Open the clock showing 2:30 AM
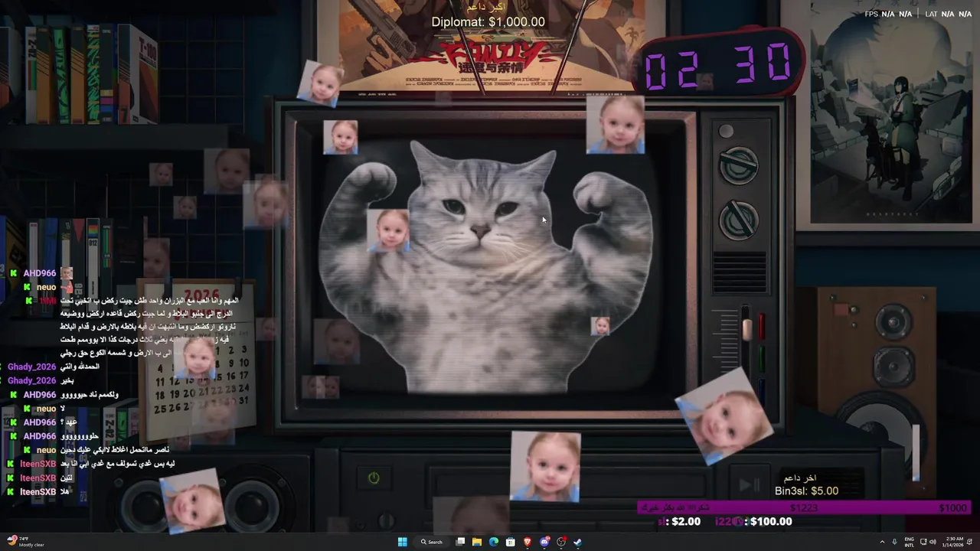The width and height of the screenshot is (980, 551). [x=954, y=542]
